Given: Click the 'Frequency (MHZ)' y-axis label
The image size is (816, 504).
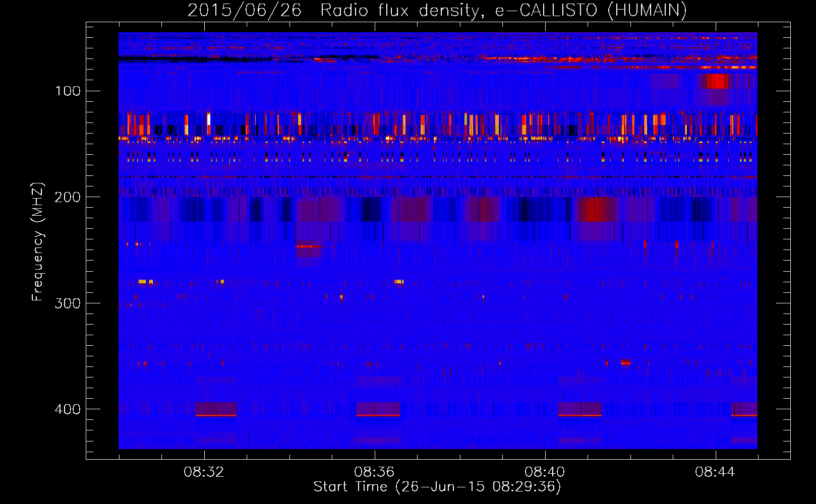Looking at the screenshot, I should tap(38, 242).
